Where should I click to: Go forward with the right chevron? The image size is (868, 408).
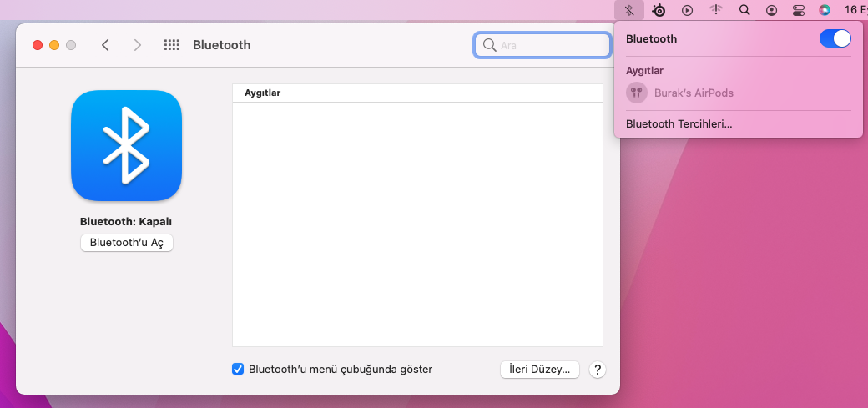138,45
